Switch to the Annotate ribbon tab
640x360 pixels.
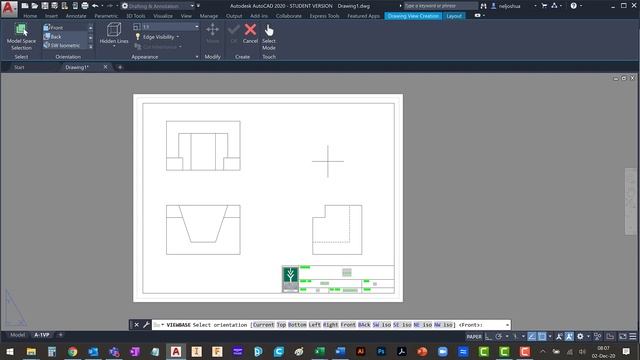(76, 16)
